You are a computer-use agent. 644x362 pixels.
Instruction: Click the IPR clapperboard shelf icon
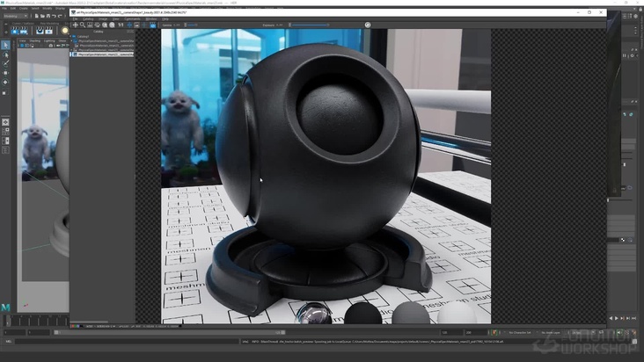pos(24,31)
